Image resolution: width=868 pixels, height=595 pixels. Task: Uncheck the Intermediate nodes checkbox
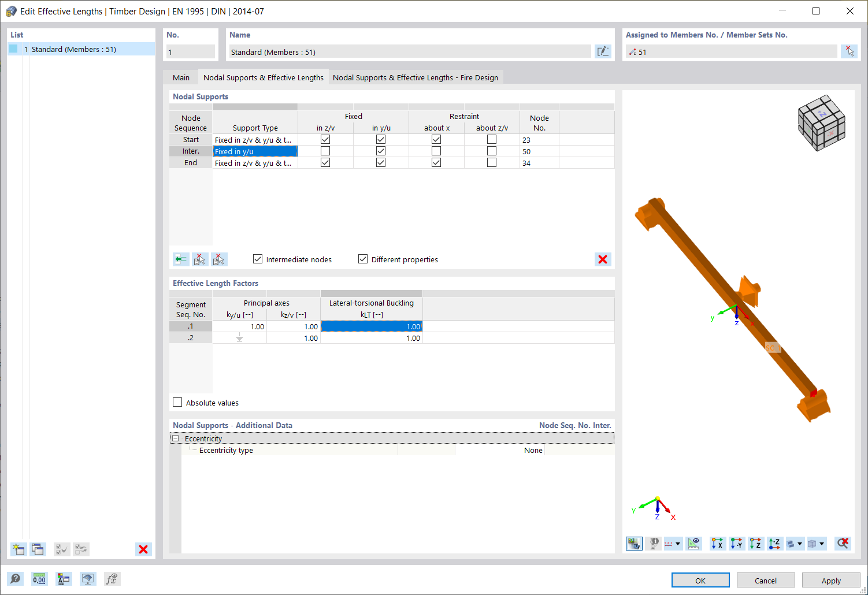point(258,259)
